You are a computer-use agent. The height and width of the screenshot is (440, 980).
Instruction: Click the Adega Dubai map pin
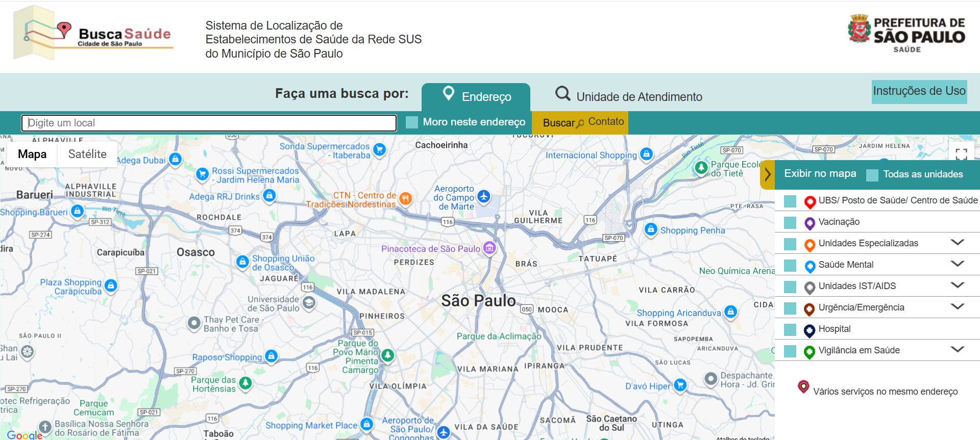pos(175,160)
